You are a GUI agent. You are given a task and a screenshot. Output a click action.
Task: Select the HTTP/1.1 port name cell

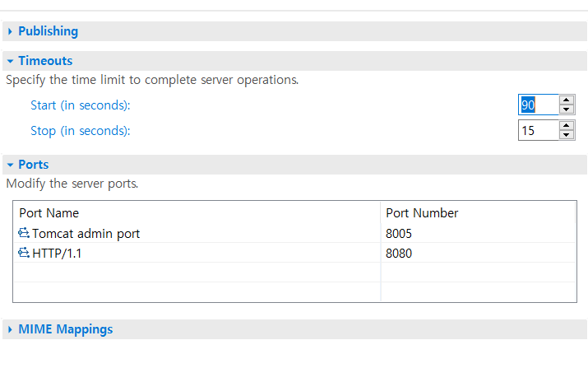(x=57, y=254)
